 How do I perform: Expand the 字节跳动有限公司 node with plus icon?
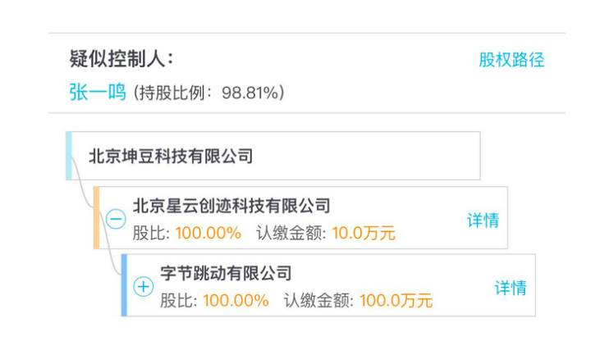point(144,287)
